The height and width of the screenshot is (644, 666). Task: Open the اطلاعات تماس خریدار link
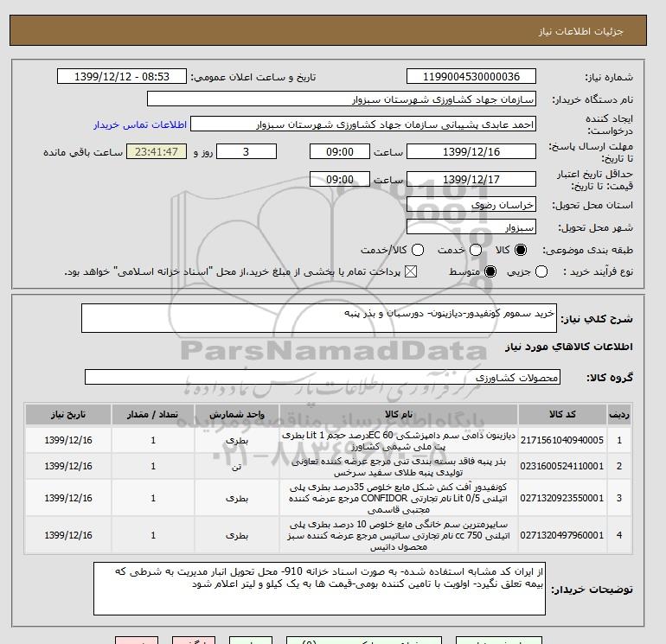[140, 124]
